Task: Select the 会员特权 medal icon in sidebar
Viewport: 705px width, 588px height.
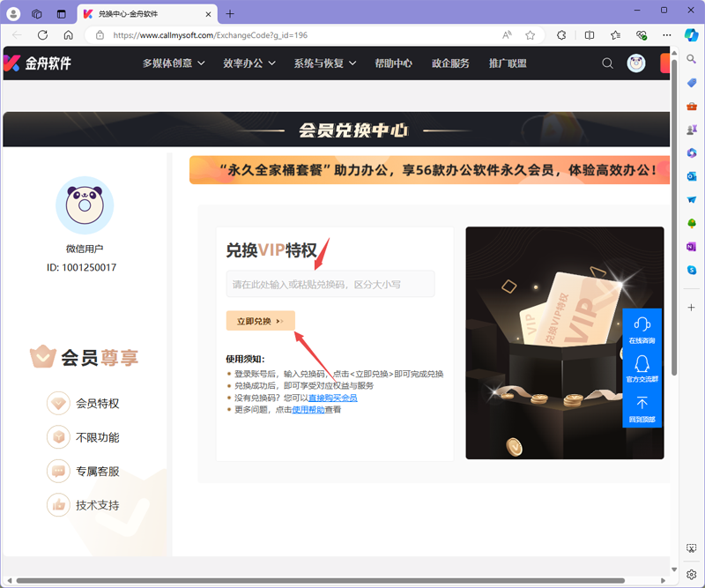Action: (58, 403)
